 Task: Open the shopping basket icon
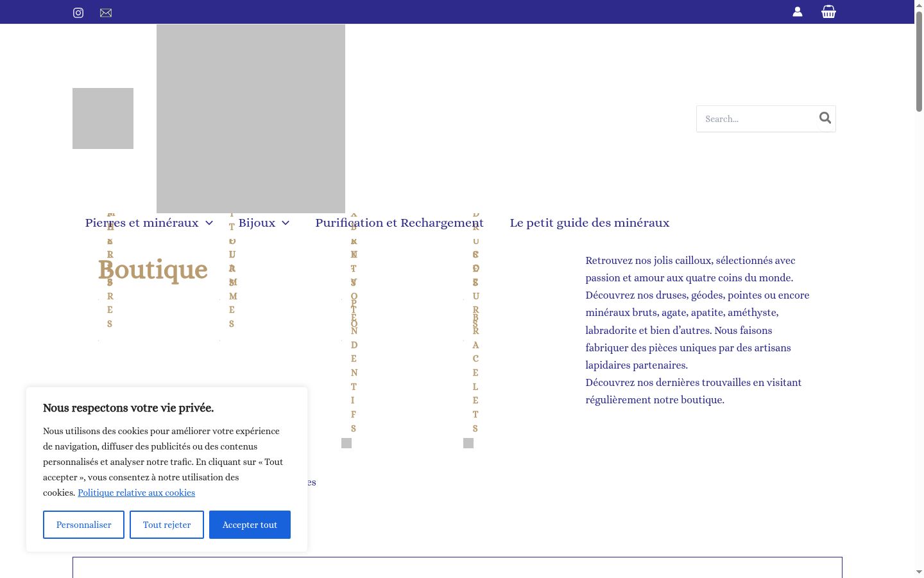(828, 12)
